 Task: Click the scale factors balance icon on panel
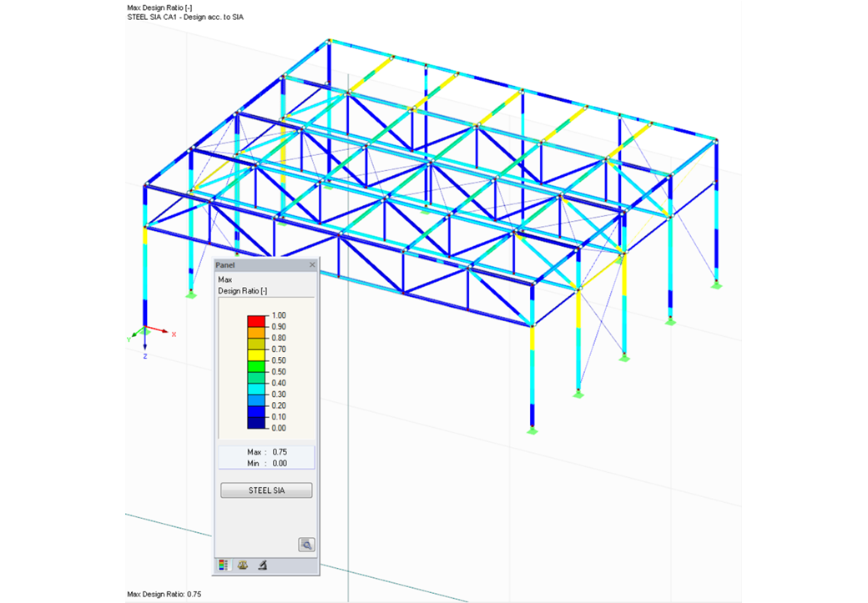pyautogui.click(x=242, y=565)
